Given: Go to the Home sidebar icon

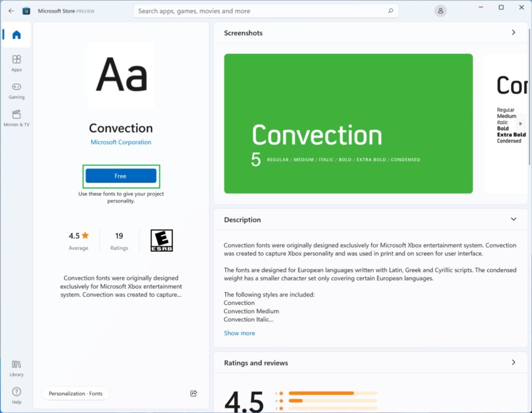Looking at the screenshot, I should click(16, 35).
